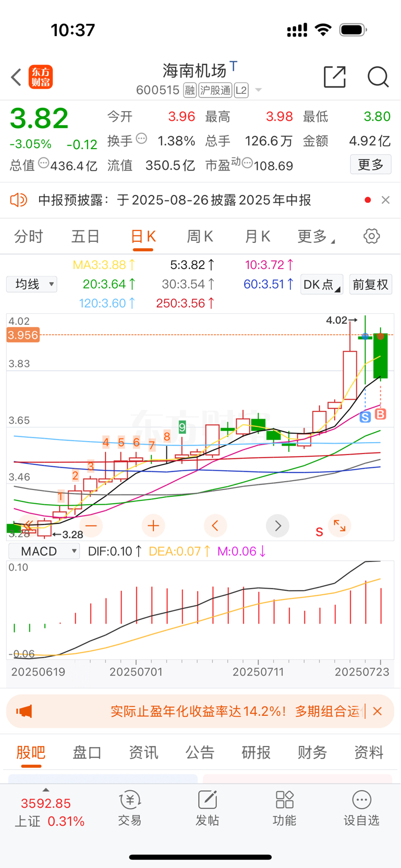The image size is (401, 868).
Task: Tap the DEA:0.07 value
Action: click(x=179, y=551)
